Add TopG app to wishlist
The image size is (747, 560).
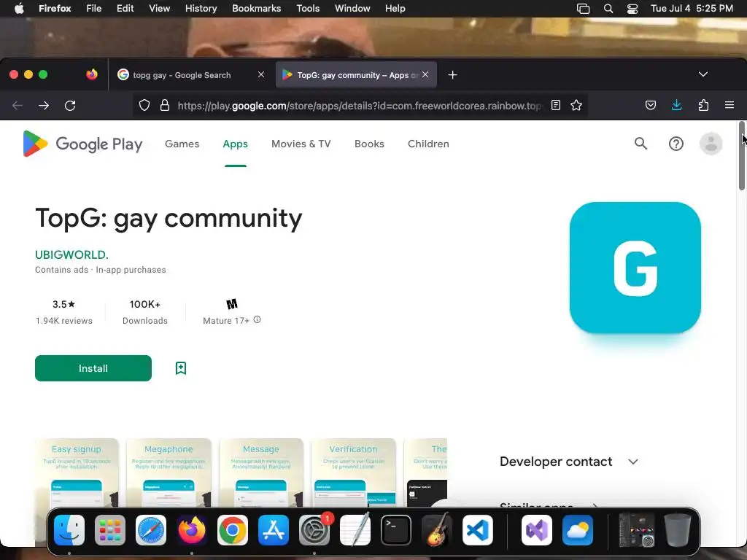pyautogui.click(x=181, y=368)
